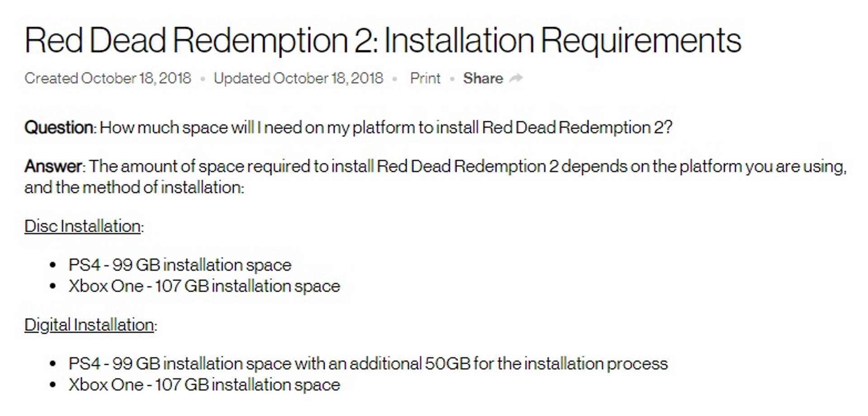Click the share arrow icon
This screenshot has height=416, width=868.
[x=516, y=78]
